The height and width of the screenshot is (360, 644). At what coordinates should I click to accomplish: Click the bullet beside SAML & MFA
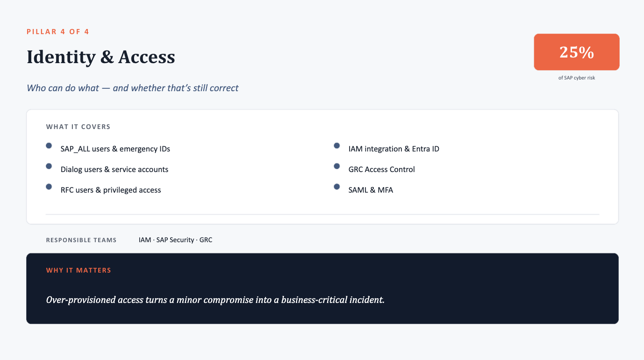coord(336,187)
